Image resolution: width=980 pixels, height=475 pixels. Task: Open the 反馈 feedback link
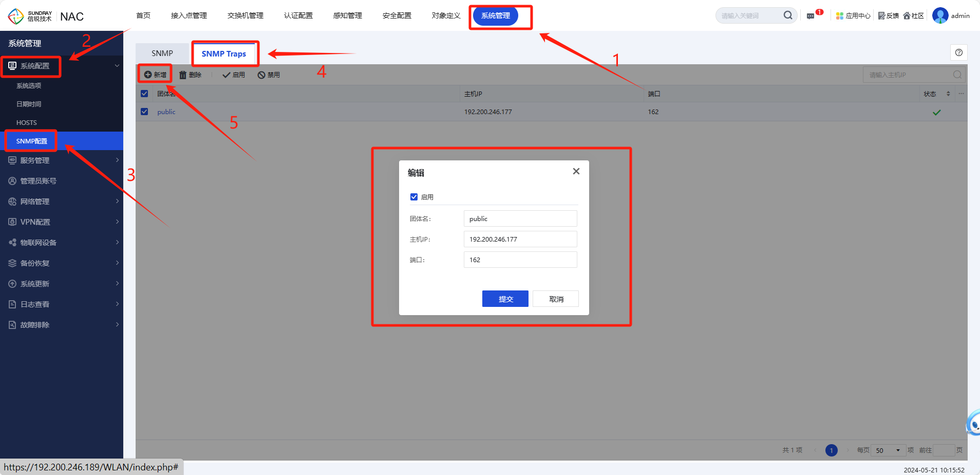(x=889, y=16)
